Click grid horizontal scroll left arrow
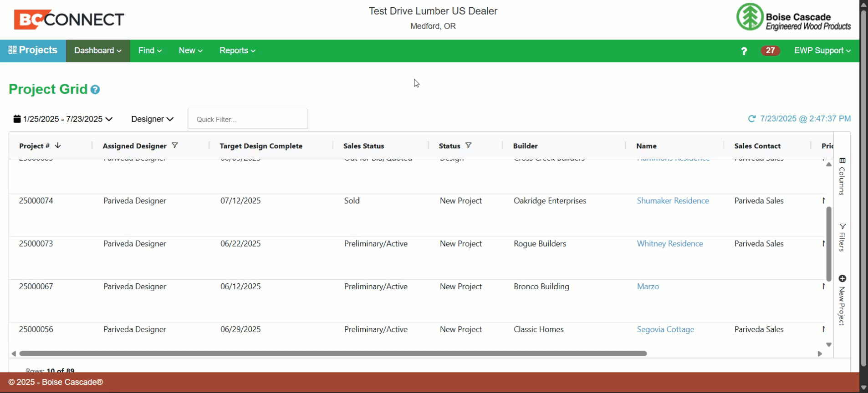Screen dimensions: 868x393 click(14, 353)
